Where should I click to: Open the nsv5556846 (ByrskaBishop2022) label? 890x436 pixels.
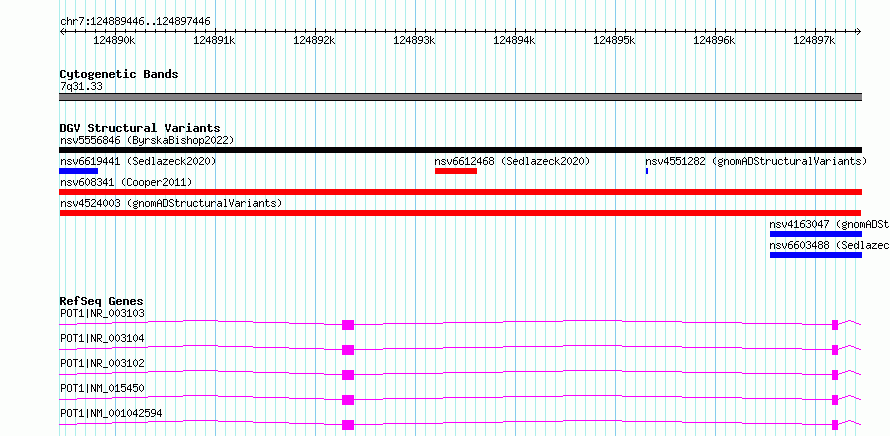click(x=147, y=140)
